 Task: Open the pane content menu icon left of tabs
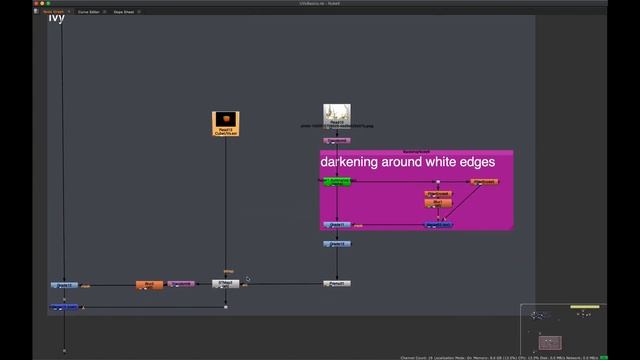pyautogui.click(x=36, y=11)
